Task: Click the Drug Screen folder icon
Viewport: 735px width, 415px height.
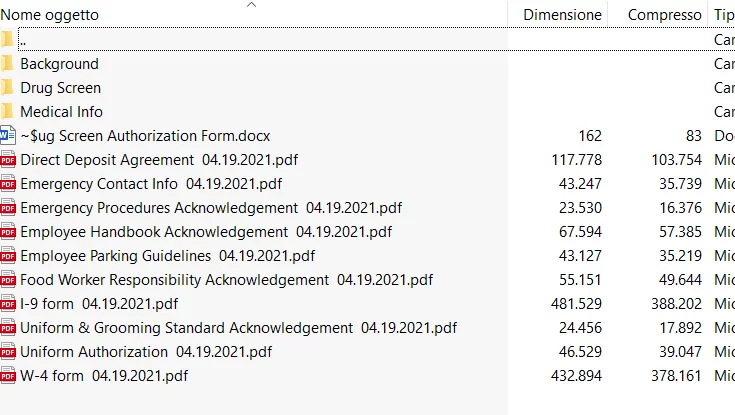Action: point(8,88)
